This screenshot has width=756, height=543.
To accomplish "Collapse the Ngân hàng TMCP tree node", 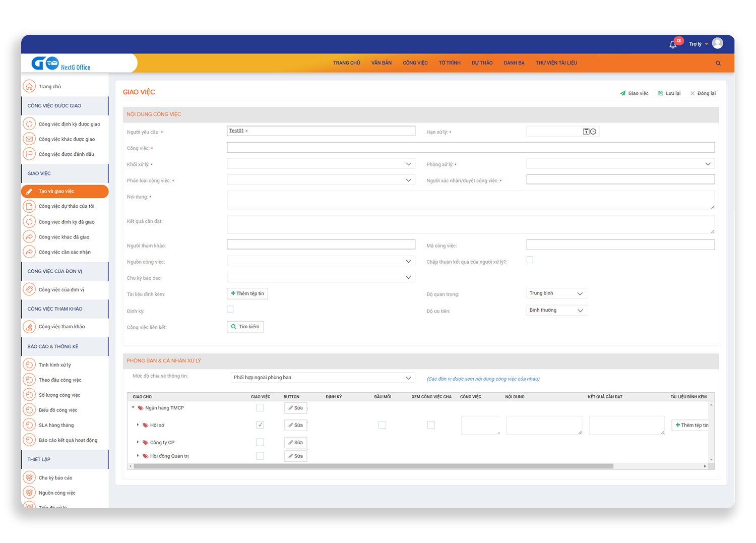I will tap(133, 407).
